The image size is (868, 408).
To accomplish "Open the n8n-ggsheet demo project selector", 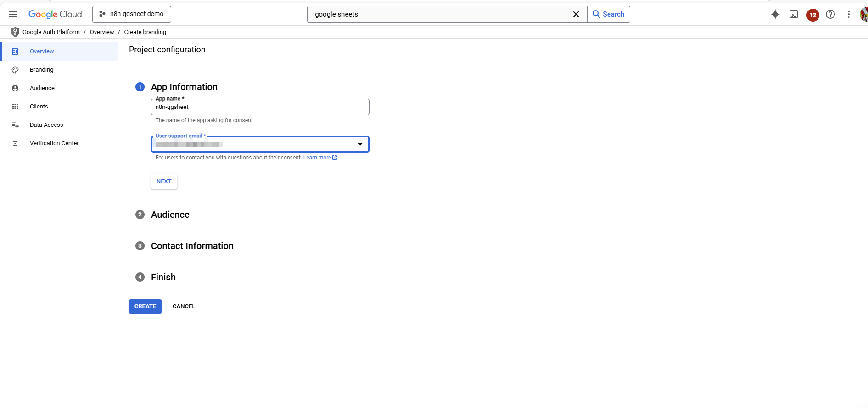I will [x=132, y=14].
